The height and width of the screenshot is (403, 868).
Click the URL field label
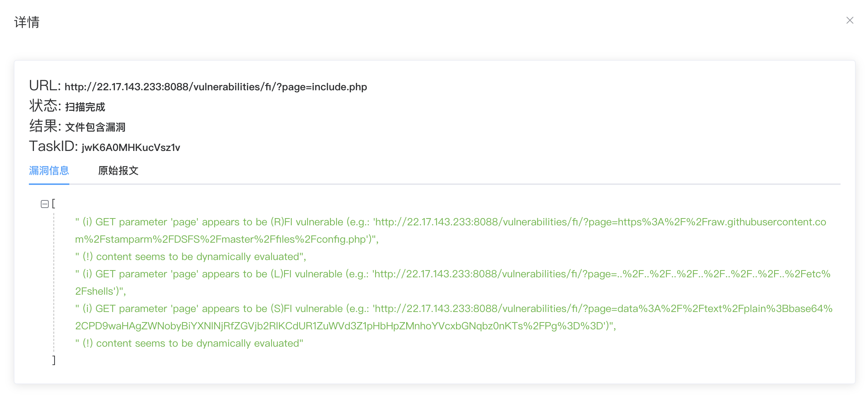pyautogui.click(x=44, y=86)
